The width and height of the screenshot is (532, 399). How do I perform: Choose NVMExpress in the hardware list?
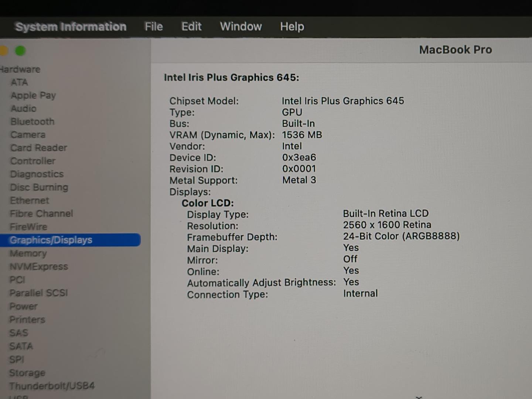39,267
